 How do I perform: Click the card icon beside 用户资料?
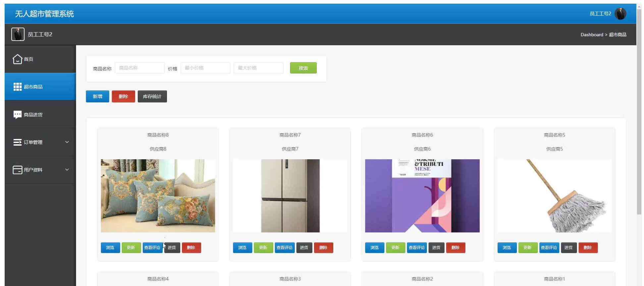coord(17,170)
